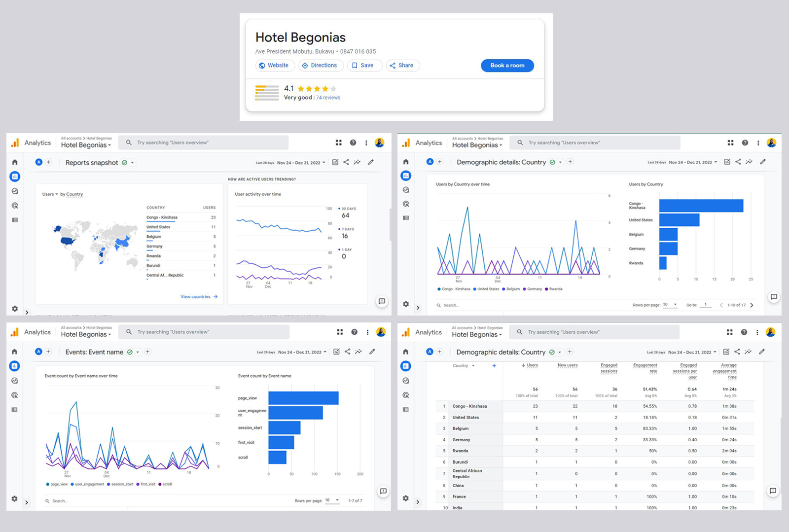Open Admin gear in Reports snapshot window
This screenshot has width=789, height=532.
[15, 309]
